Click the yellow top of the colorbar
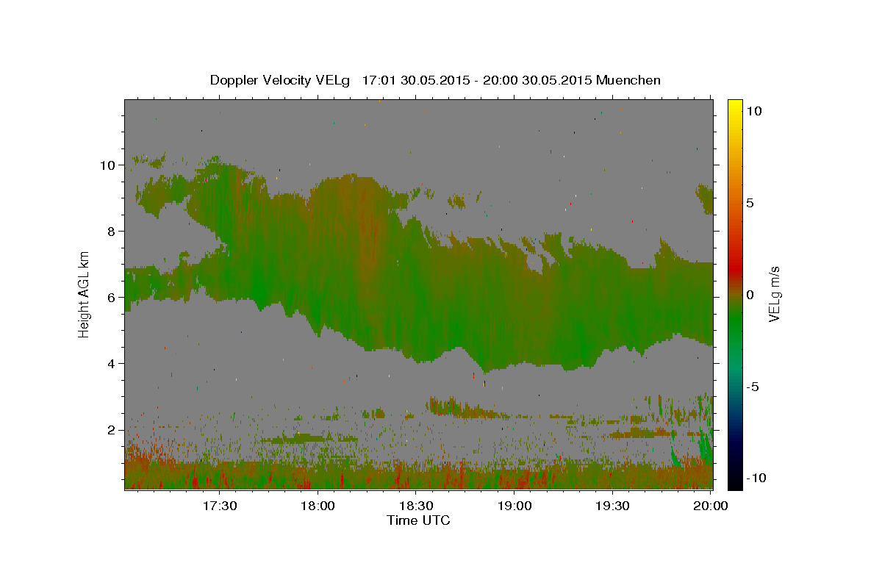 click(735, 107)
